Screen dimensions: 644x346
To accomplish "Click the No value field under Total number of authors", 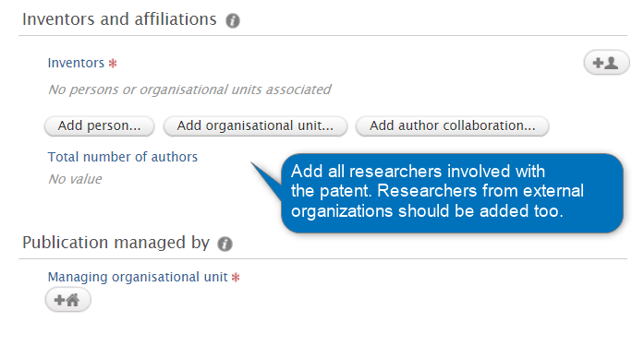I will pos(75,179).
